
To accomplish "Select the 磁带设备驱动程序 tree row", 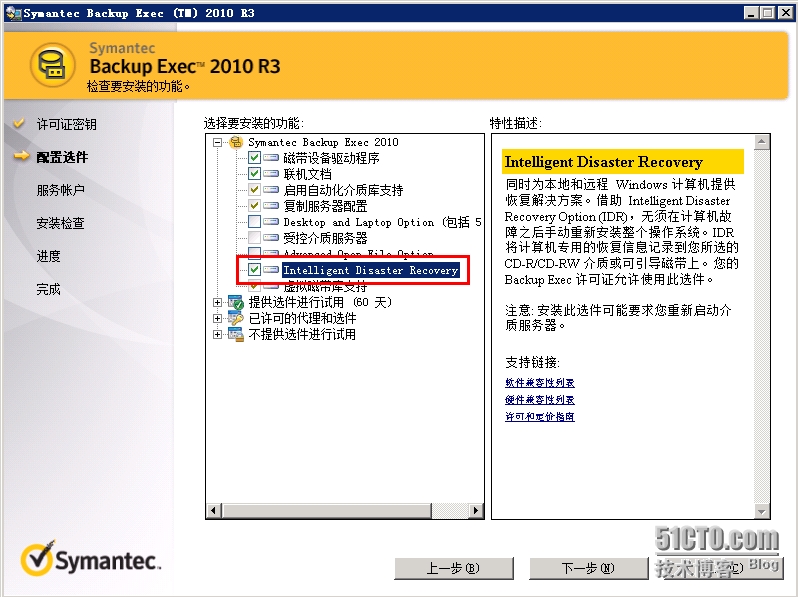I will tap(331, 158).
